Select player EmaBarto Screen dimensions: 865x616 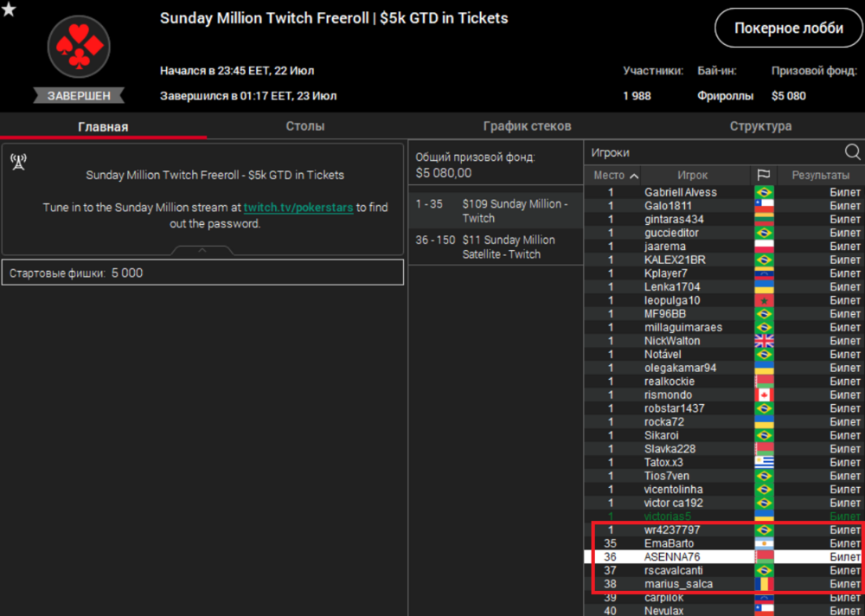(x=670, y=543)
